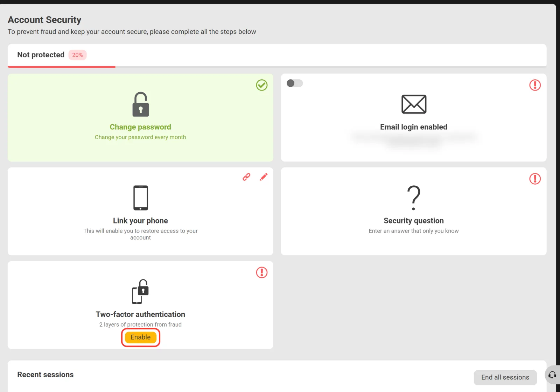Click the question mark icon for Security question
Image resolution: width=560 pixels, height=392 pixels.
point(414,198)
